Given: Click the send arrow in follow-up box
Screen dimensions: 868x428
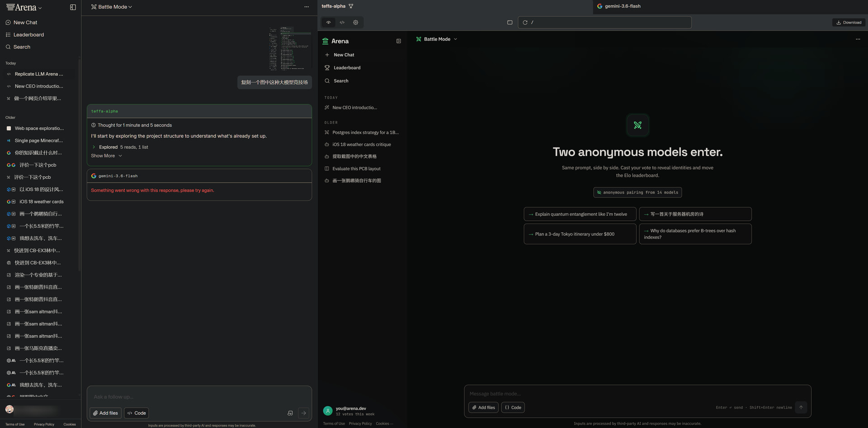Looking at the screenshot, I should click(304, 413).
